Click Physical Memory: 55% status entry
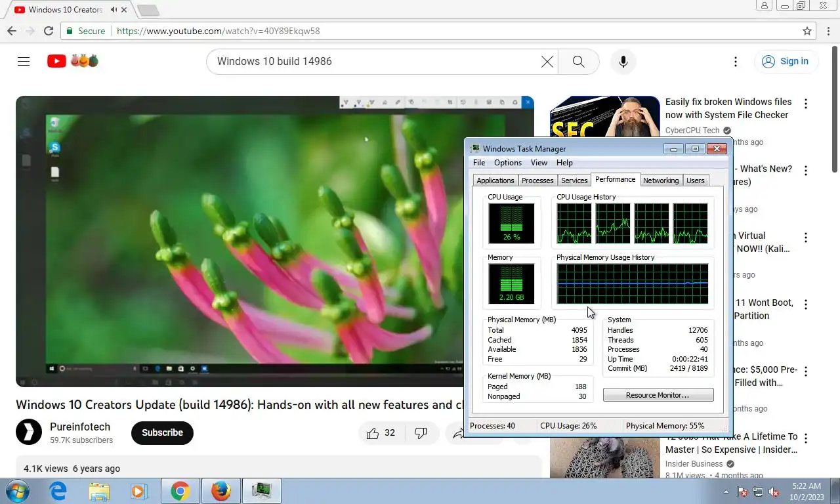 pos(665,426)
